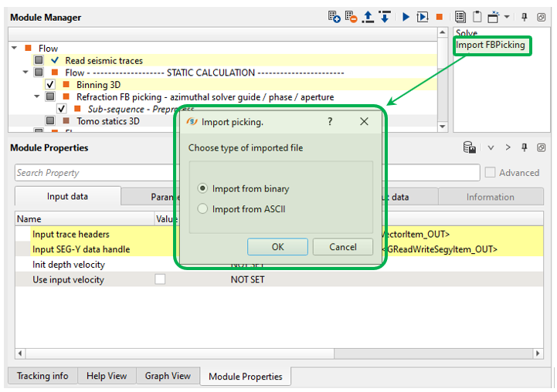Image resolution: width=557 pixels, height=392 pixels.
Task: Switch to the Graph View tab
Action: pyautogui.click(x=168, y=377)
